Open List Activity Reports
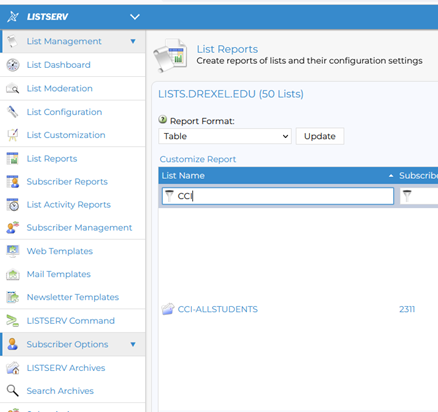 69,205
